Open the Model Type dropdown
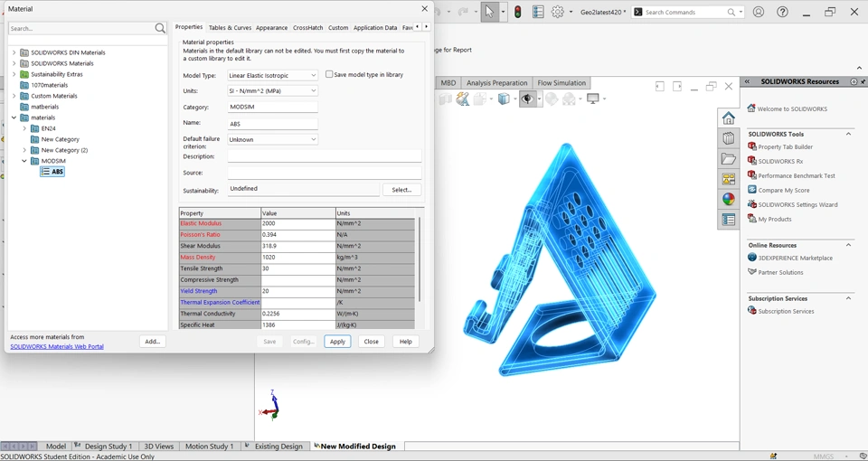 point(272,75)
